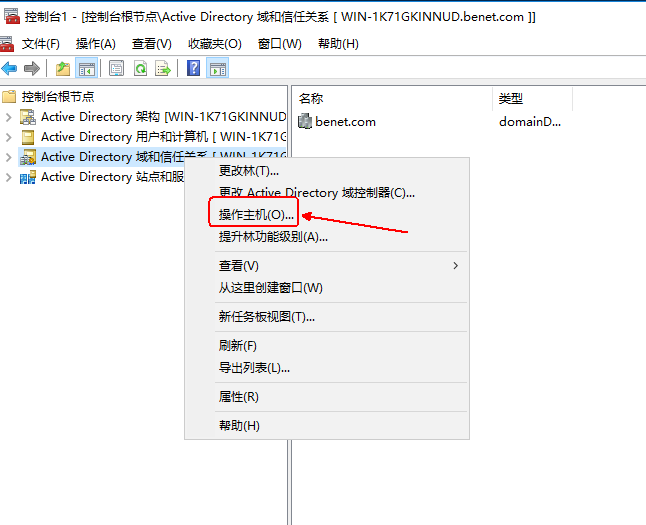Screen dimensions: 646x525
Task: Select Active Directory 站点和服务 tree label
Action: [x=112, y=177]
